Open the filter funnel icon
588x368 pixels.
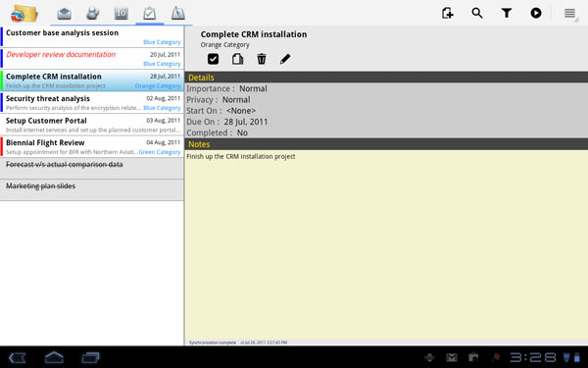click(507, 13)
